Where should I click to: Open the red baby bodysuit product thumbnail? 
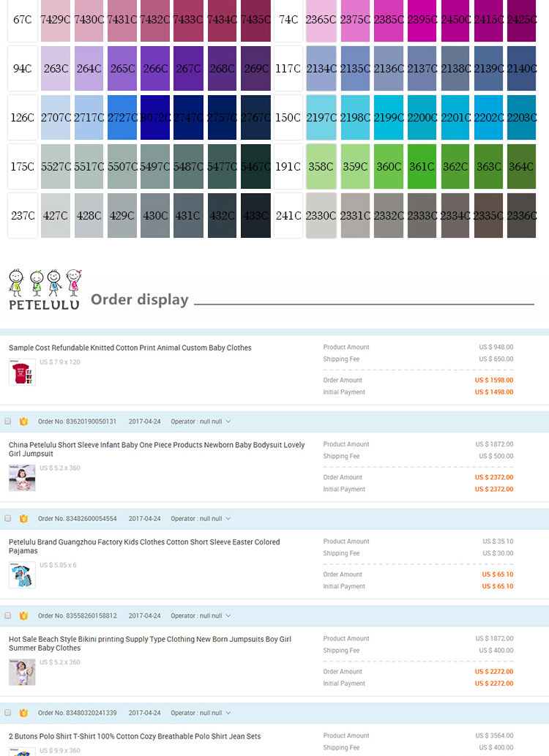[x=22, y=372]
